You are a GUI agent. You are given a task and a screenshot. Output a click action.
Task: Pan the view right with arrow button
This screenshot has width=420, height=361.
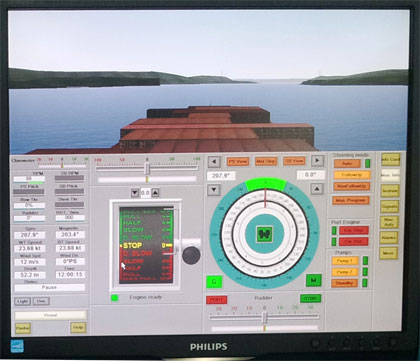click(317, 161)
